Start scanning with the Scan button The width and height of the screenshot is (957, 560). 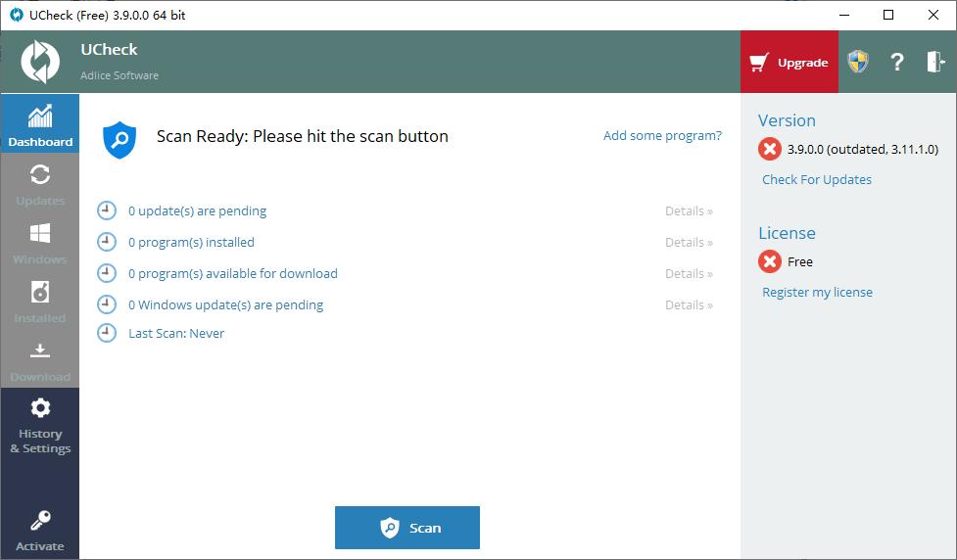[x=407, y=528]
